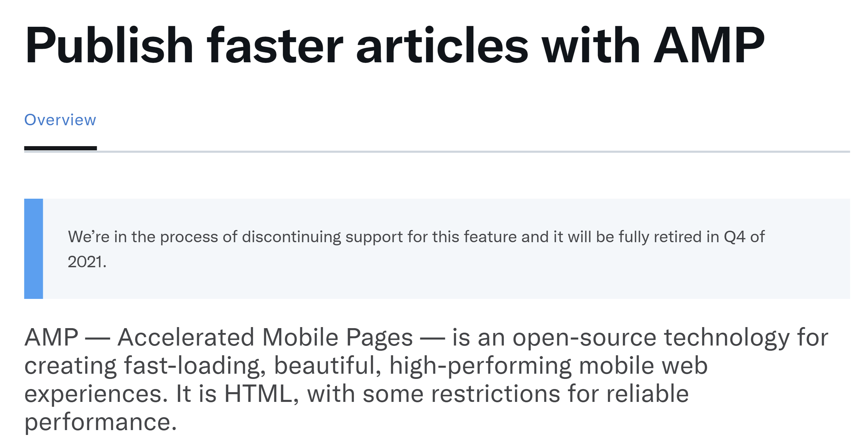Screen dimensions: 868x444
Task: Click "Q4 of" in the notice
Action: point(744,237)
